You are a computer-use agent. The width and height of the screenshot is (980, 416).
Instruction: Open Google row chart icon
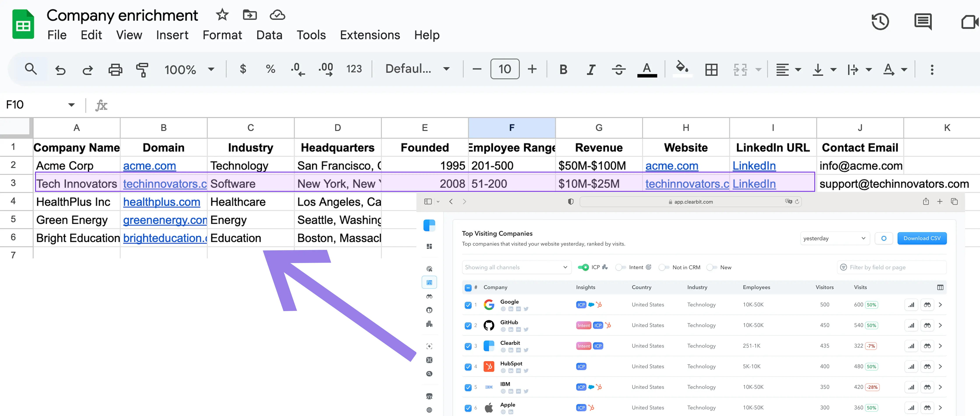[911, 305]
